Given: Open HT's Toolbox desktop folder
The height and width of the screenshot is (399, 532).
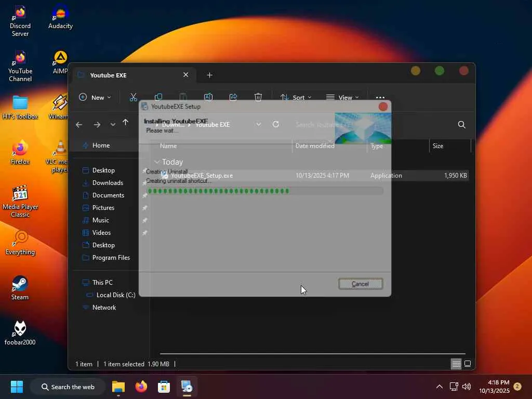Looking at the screenshot, I should [x=20, y=108].
